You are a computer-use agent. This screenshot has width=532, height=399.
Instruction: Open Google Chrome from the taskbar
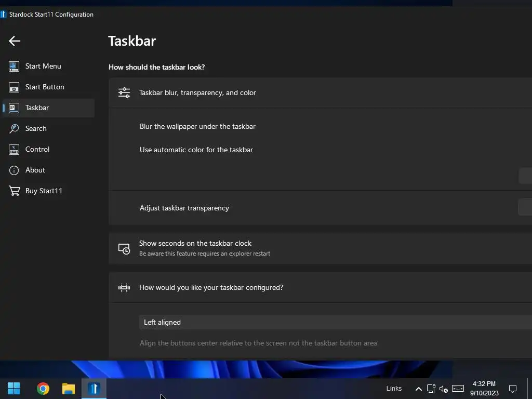(x=43, y=389)
